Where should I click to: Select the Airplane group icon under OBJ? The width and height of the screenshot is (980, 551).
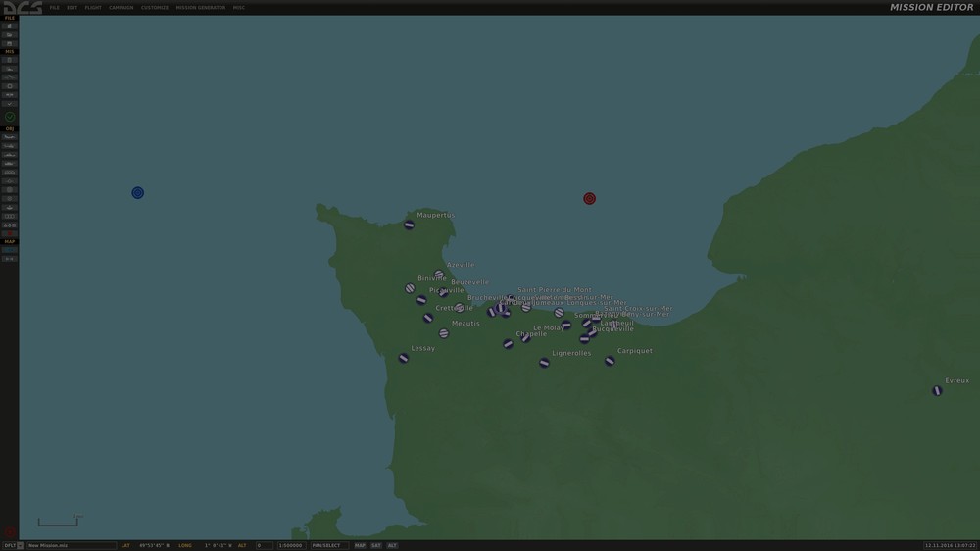tap(10, 137)
